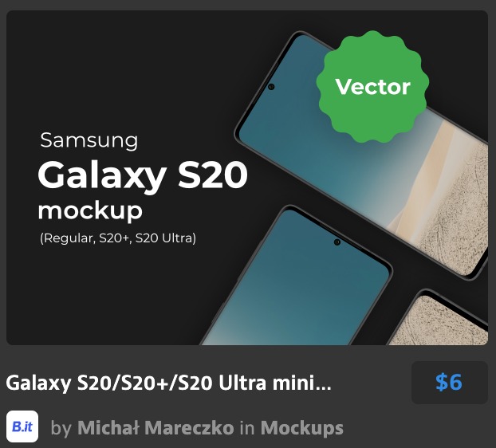Click the dollar sign in the price
Viewport: 496px width, 448px height.
pos(441,383)
